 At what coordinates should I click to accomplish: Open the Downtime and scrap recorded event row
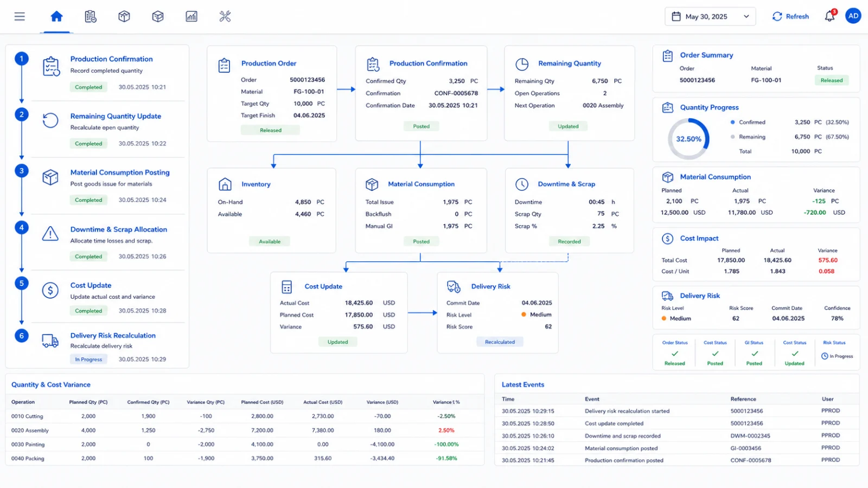point(676,435)
